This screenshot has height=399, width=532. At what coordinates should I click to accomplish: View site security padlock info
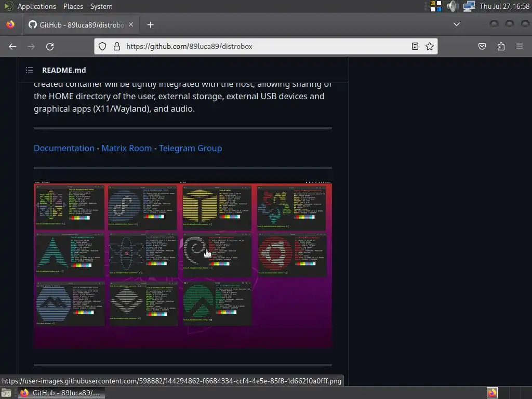point(117,46)
